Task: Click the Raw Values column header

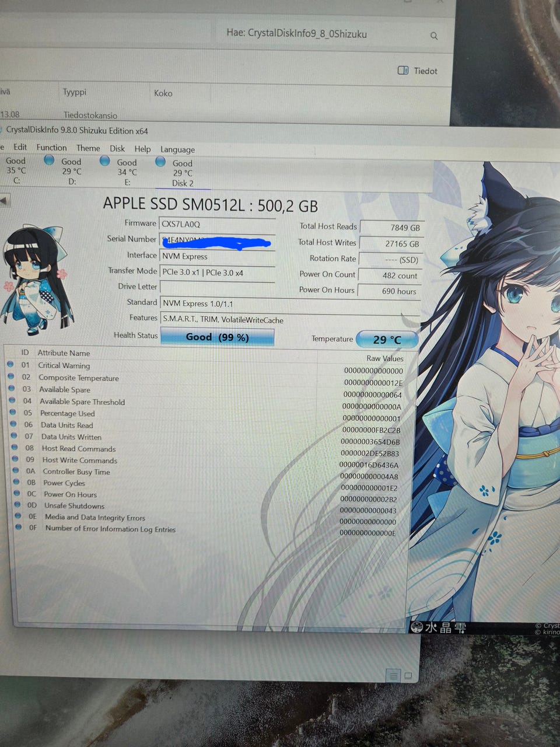Action: tap(385, 358)
